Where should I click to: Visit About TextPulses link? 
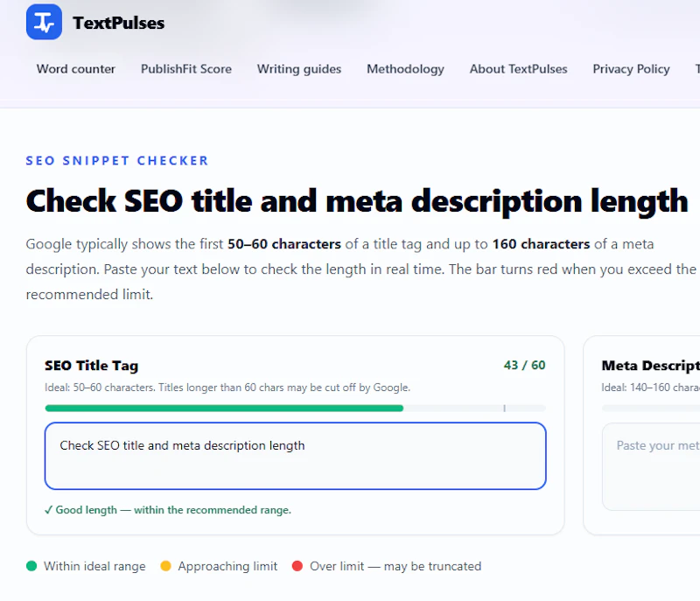[x=518, y=69]
